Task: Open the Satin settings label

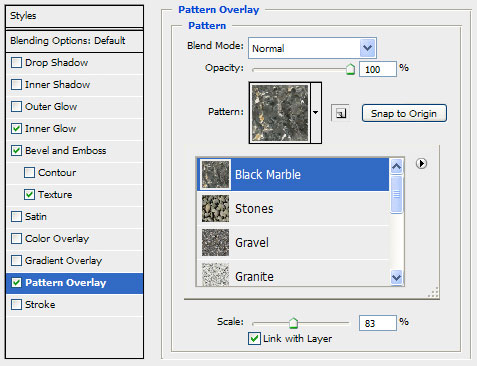Action: click(x=36, y=217)
